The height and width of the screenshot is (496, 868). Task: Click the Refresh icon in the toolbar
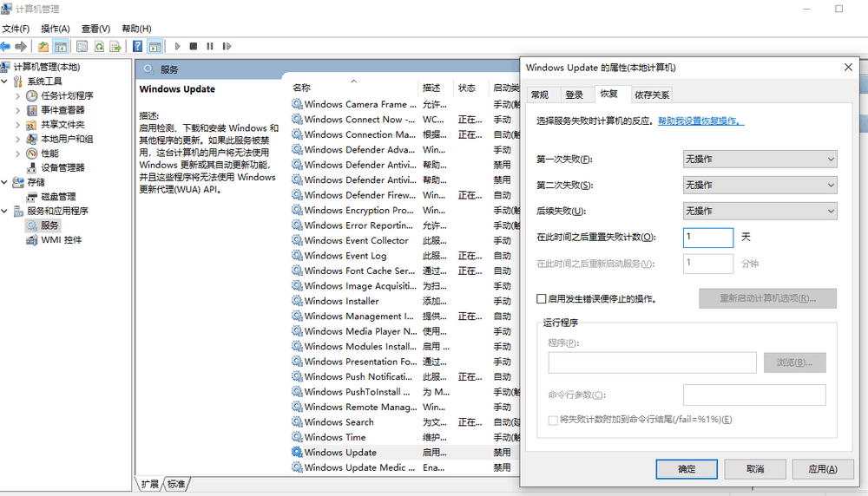tap(100, 46)
